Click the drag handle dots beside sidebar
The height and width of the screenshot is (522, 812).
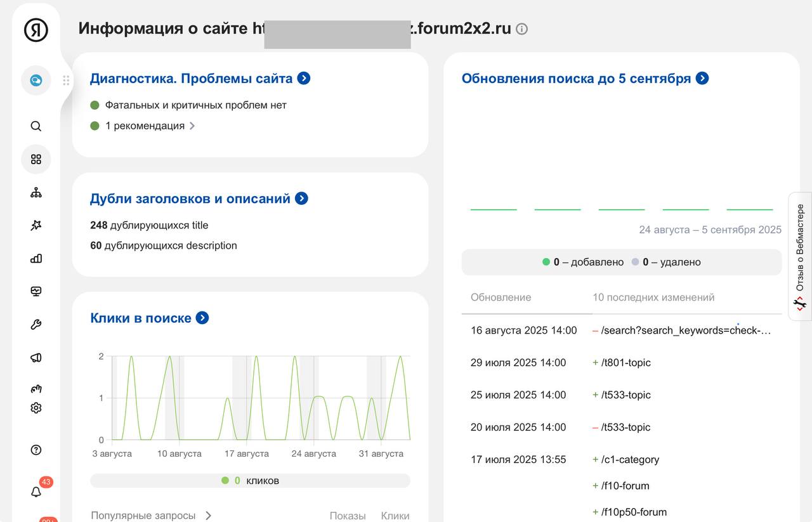(x=66, y=81)
